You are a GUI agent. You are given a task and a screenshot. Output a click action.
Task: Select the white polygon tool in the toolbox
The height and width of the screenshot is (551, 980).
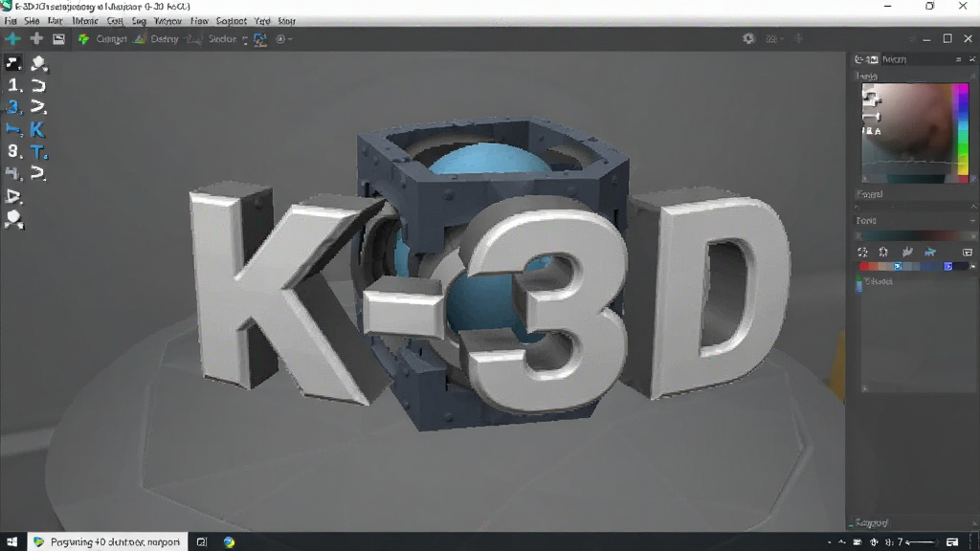tap(38, 63)
